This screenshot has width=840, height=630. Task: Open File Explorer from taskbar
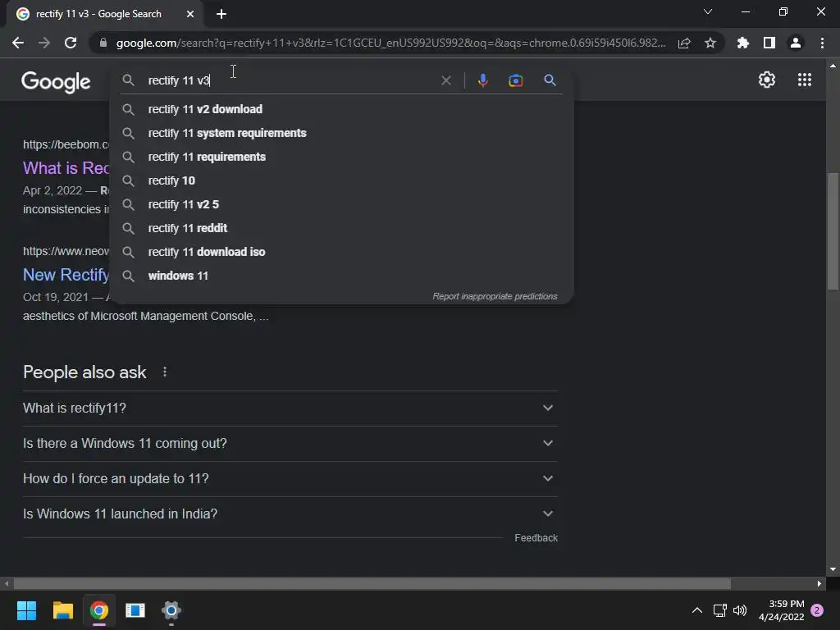[x=62, y=610]
